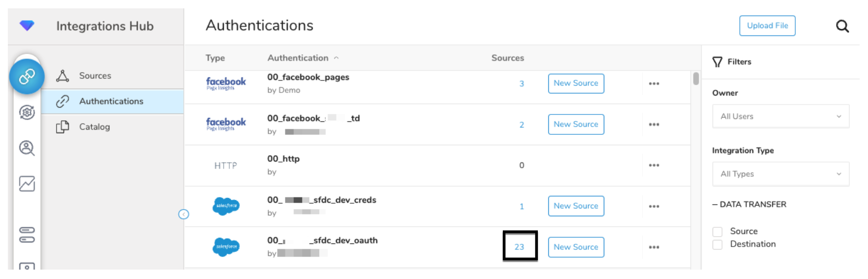Click the gear cycle icon in left rail
Image resolution: width=868 pixels, height=279 pixels.
point(27,112)
